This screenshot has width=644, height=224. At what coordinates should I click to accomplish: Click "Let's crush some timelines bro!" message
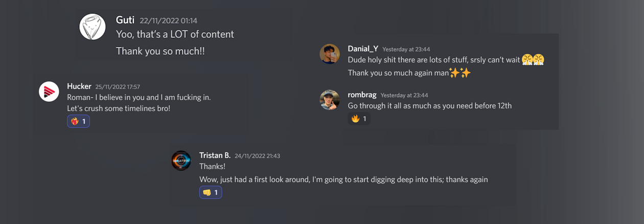click(x=119, y=108)
